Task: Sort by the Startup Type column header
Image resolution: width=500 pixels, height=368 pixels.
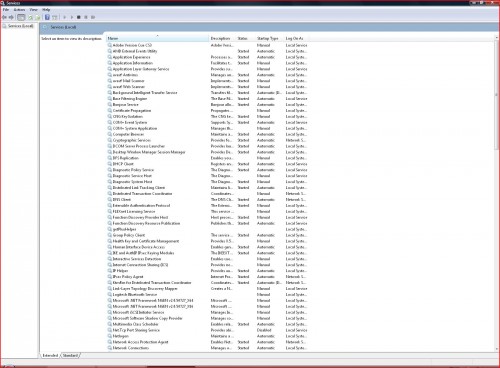Action: [x=268, y=38]
